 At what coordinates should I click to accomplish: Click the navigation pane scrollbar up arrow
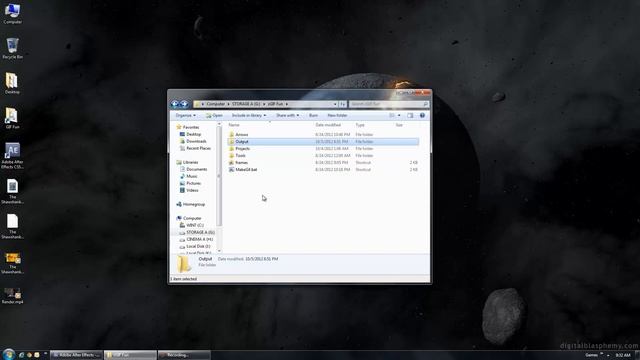click(x=219, y=124)
